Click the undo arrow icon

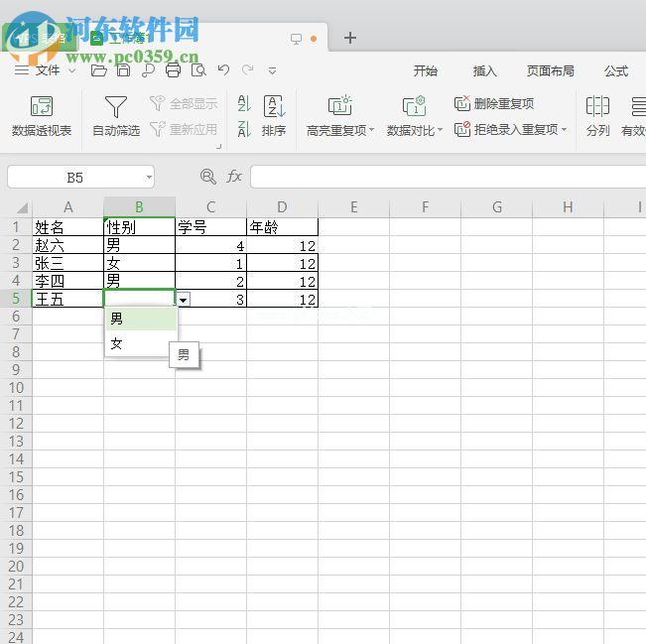pyautogui.click(x=223, y=70)
